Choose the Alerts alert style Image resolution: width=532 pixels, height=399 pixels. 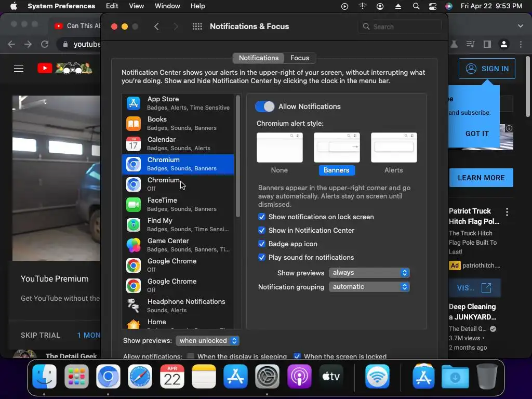click(x=394, y=148)
